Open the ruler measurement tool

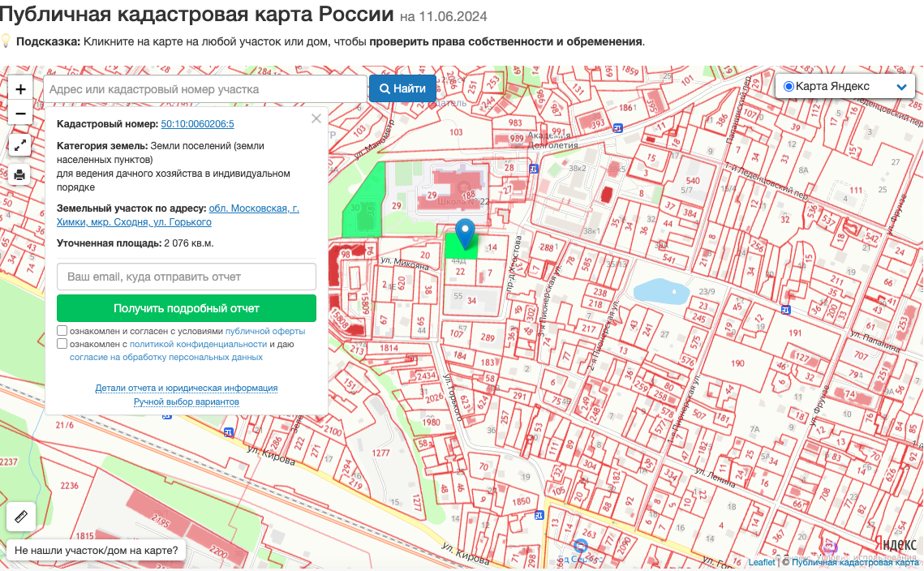point(21,517)
